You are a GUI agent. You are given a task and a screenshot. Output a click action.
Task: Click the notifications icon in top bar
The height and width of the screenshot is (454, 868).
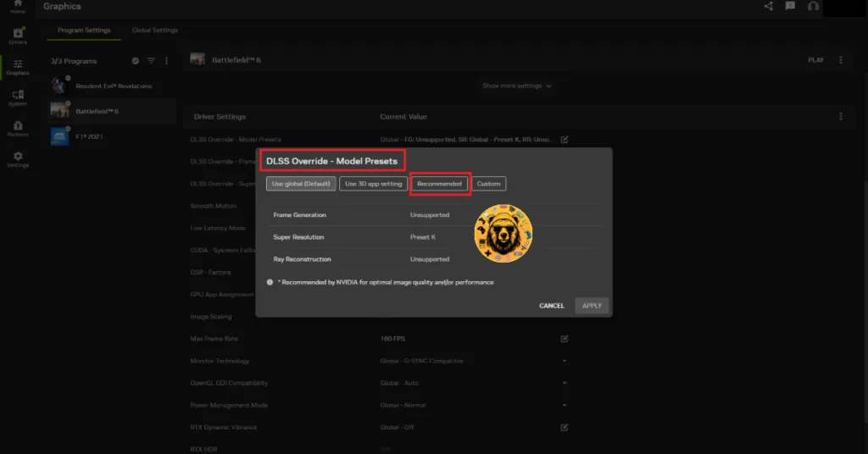click(790, 6)
